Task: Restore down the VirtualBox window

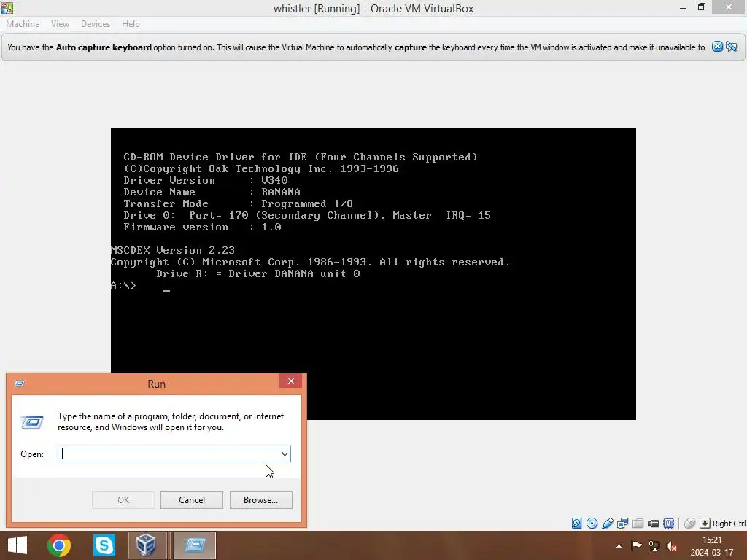Action: coord(701,7)
